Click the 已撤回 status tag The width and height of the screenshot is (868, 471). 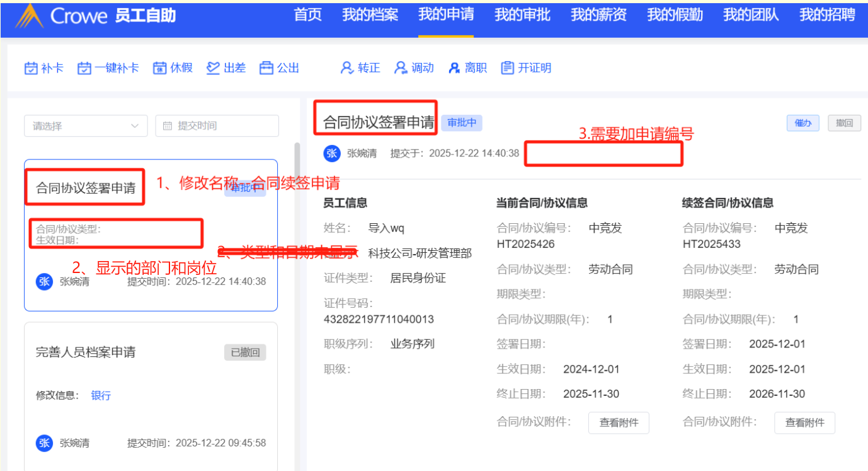point(245,352)
